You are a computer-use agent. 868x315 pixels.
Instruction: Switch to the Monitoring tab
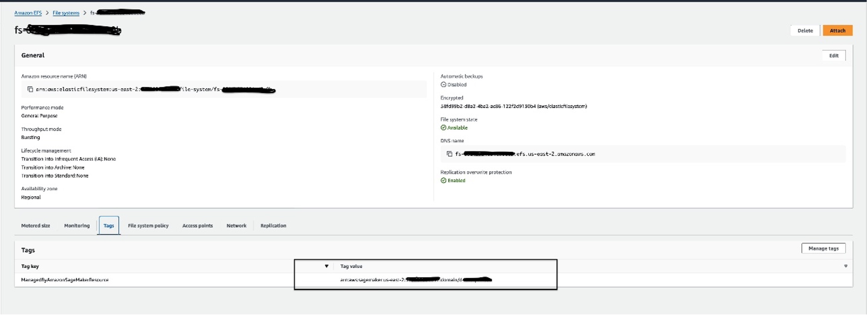click(x=77, y=225)
